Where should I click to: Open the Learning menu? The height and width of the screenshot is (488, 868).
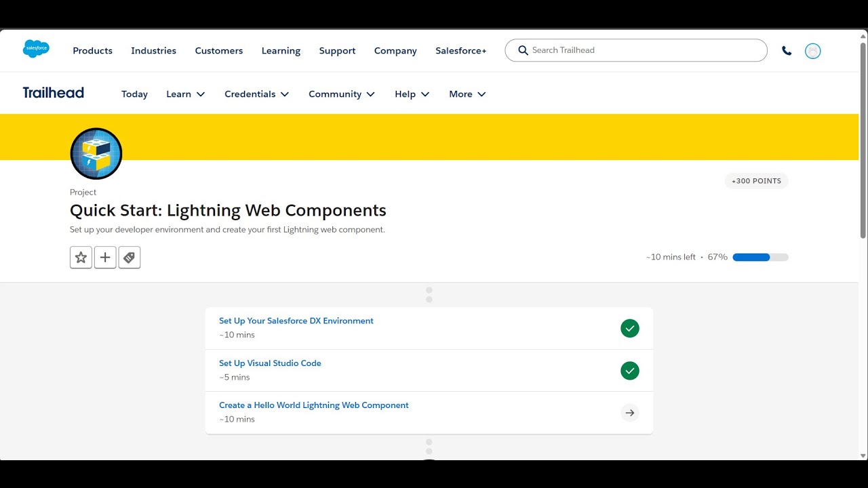[x=281, y=51]
